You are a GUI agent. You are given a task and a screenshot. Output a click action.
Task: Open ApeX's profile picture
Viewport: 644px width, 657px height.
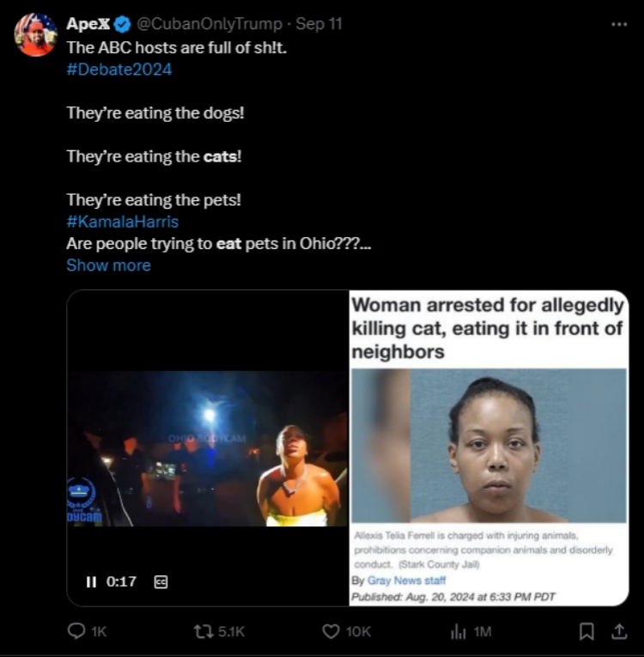click(x=35, y=35)
